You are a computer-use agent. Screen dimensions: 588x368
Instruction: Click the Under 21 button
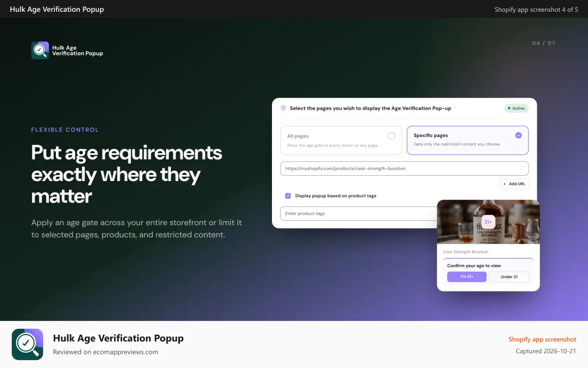tap(509, 277)
